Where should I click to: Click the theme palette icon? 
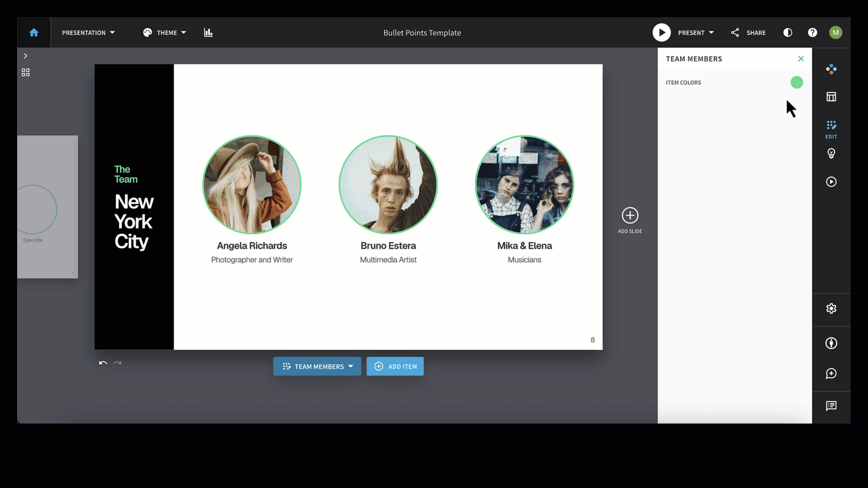[x=147, y=33]
